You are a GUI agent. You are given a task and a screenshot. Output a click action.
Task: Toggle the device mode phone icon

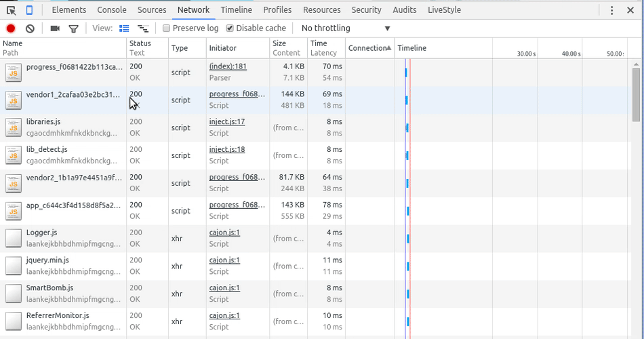point(30,10)
